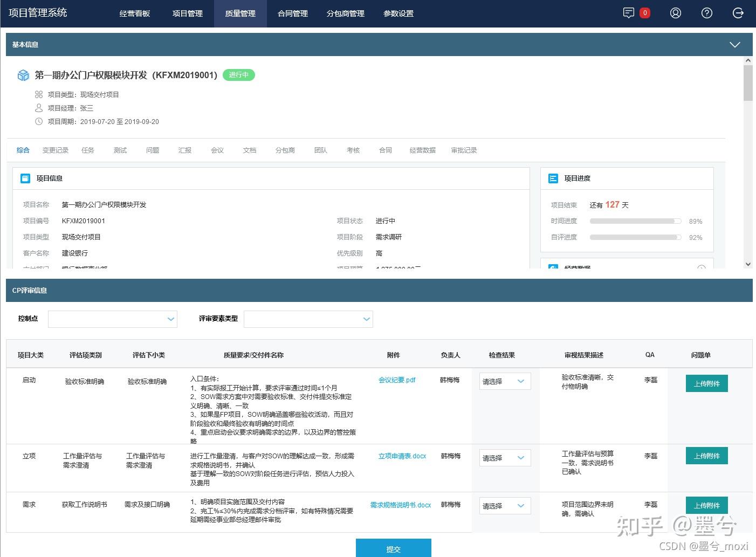Switch to the 问题 tab

[x=153, y=150]
